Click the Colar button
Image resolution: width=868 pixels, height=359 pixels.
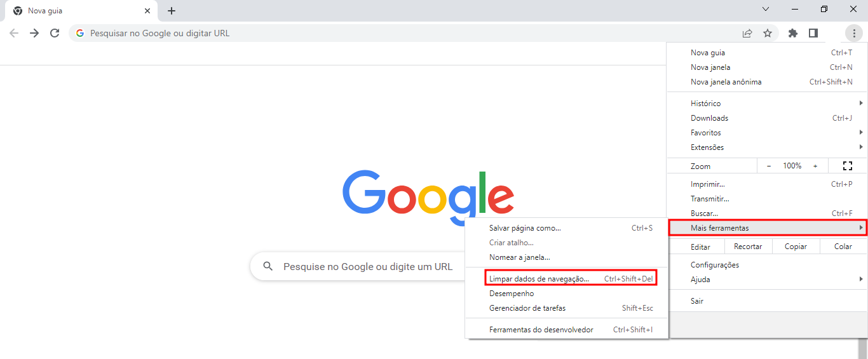pos(843,247)
